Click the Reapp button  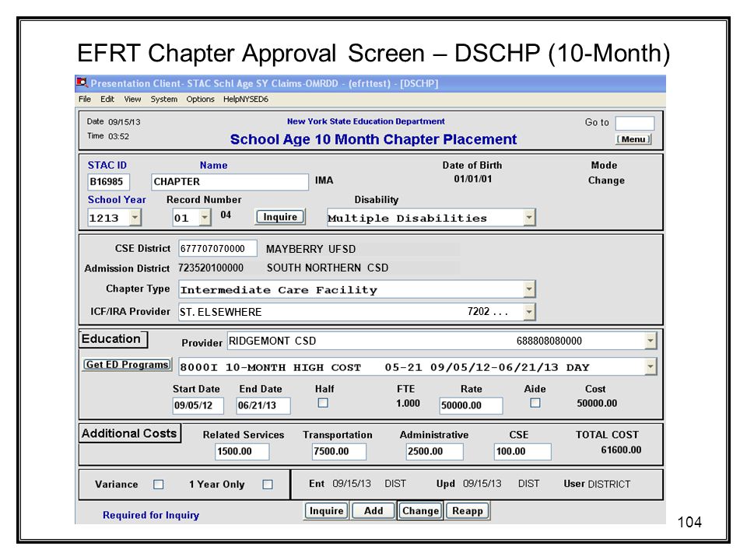[468, 511]
